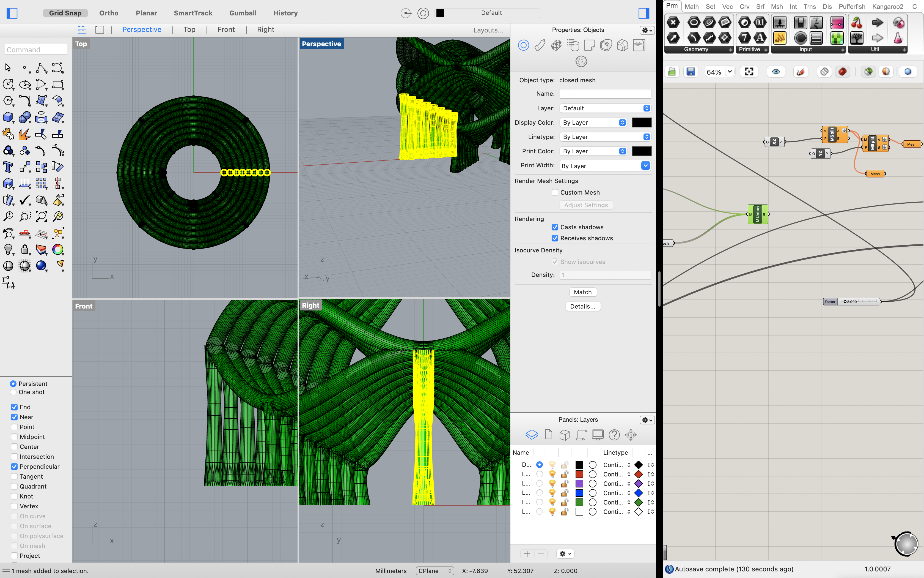Click the Details... button
The height and width of the screenshot is (578, 924).
coord(583,307)
